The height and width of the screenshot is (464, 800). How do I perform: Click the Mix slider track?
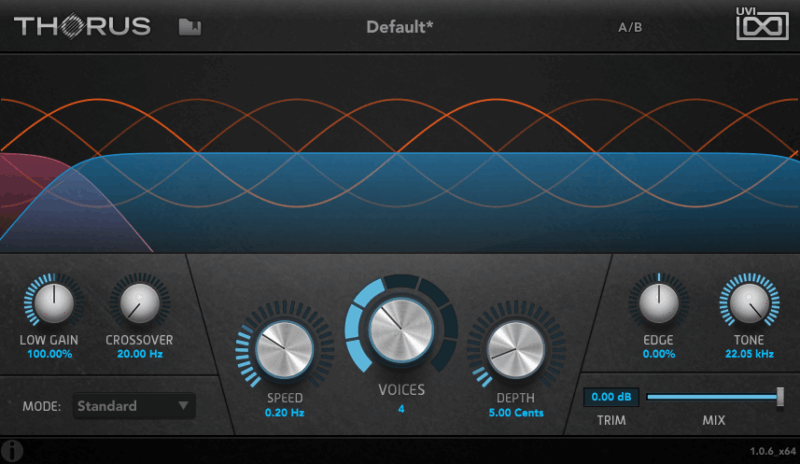[x=710, y=397]
